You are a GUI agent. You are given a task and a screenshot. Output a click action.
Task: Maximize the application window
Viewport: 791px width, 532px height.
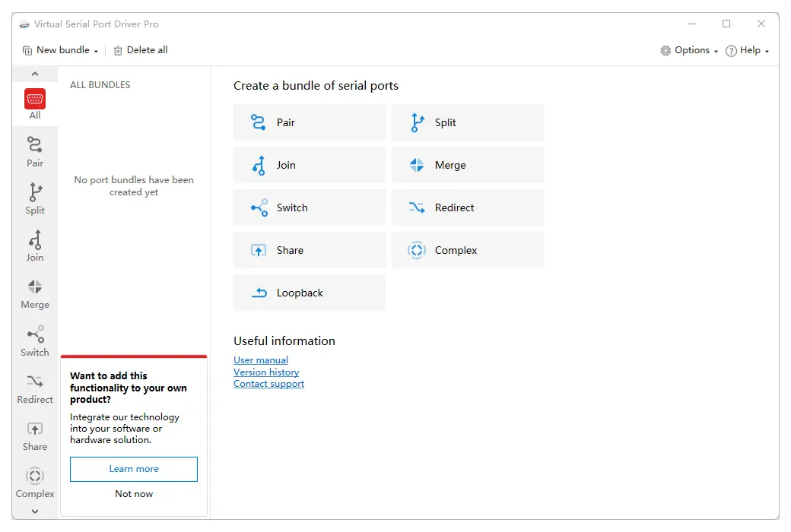(726, 24)
